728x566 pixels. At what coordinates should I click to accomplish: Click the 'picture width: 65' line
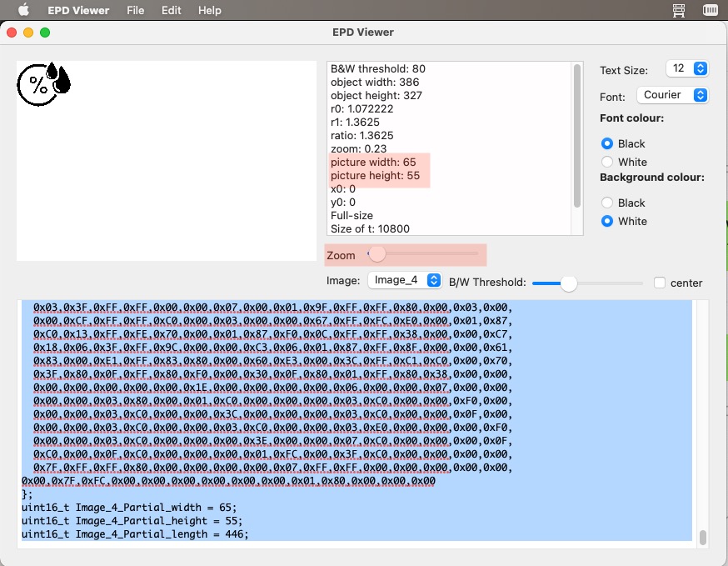click(x=373, y=163)
